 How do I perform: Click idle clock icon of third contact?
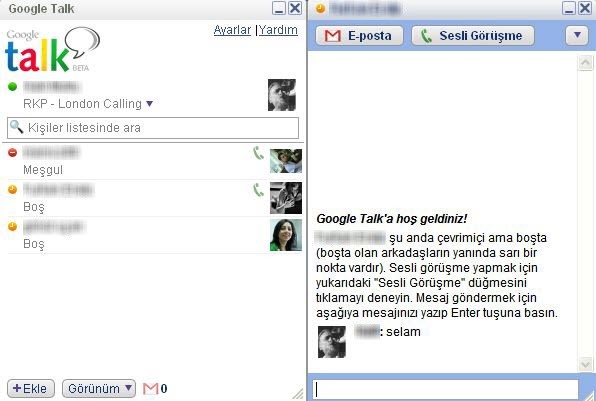[13, 227]
